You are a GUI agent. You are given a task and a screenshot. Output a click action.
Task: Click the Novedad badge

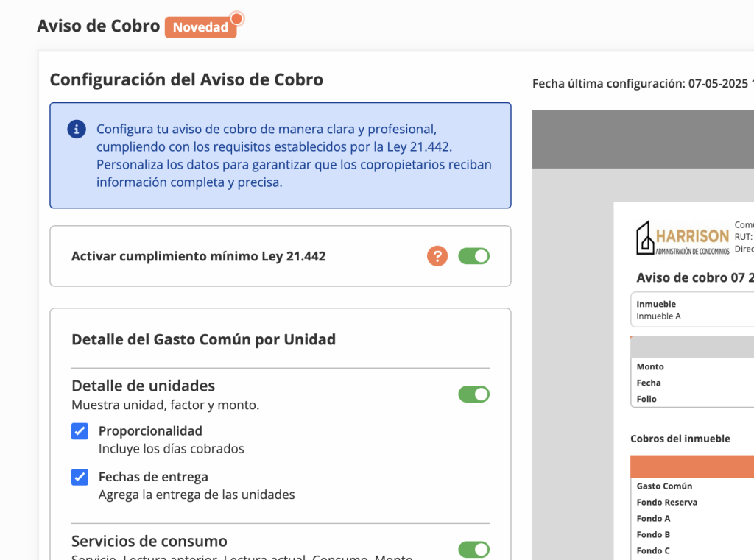(200, 27)
